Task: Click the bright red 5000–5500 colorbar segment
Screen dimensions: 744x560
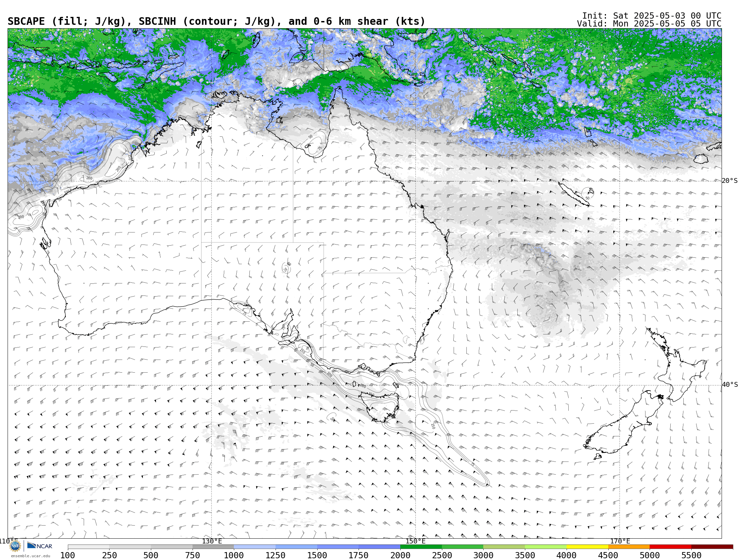Action: click(x=671, y=547)
